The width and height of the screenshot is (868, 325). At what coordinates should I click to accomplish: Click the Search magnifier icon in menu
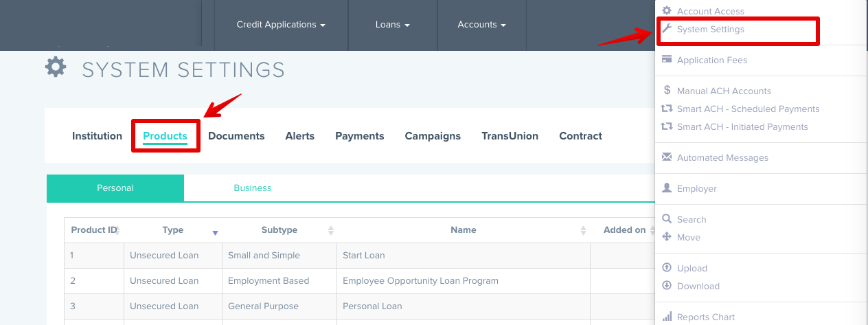(667, 219)
